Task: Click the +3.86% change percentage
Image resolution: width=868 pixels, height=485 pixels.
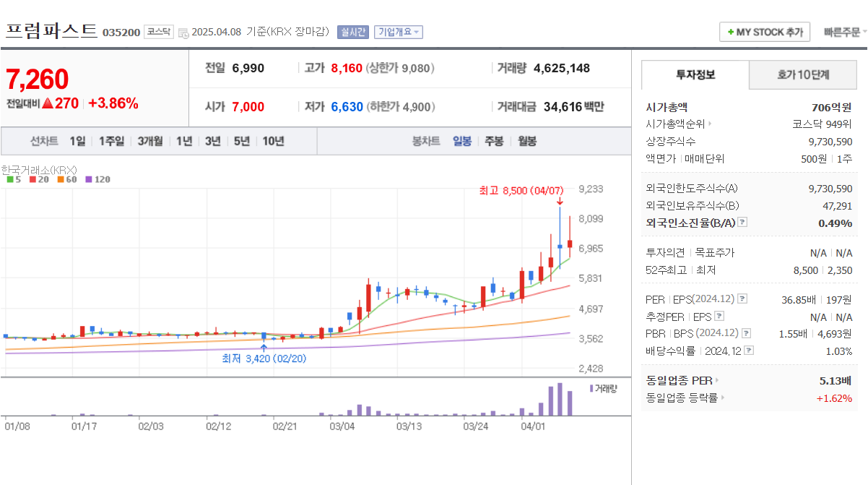Action: (113, 103)
